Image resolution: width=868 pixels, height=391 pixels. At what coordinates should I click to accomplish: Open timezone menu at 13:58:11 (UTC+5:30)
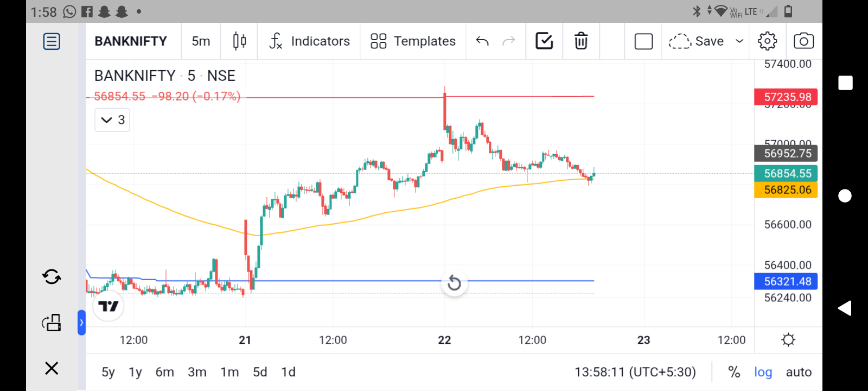coord(635,372)
